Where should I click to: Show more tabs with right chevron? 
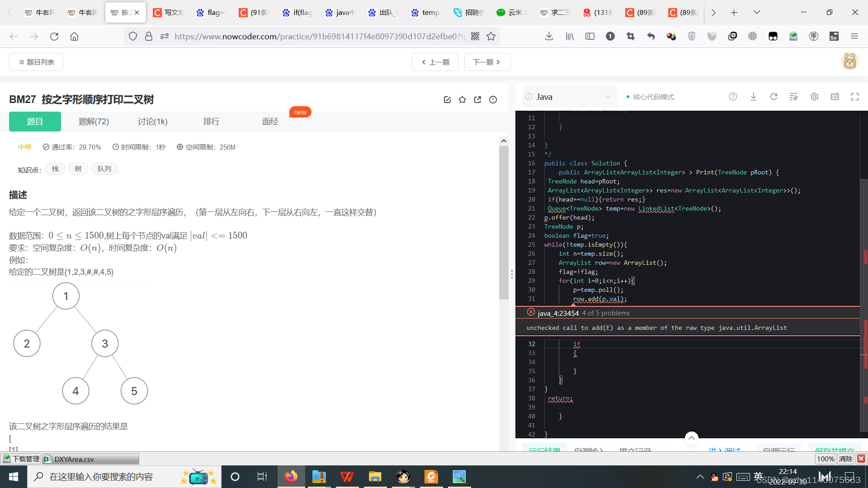[x=713, y=13]
